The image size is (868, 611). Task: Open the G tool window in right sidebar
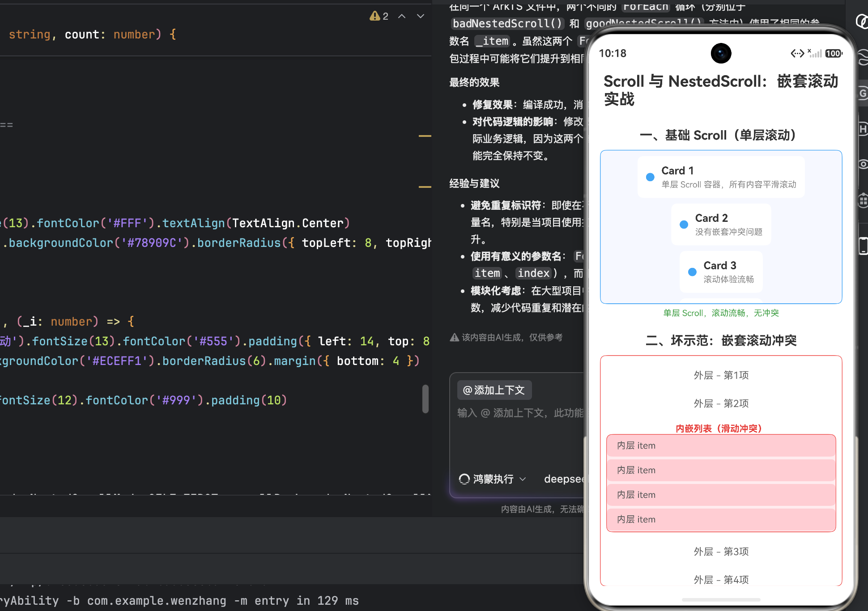point(863,93)
